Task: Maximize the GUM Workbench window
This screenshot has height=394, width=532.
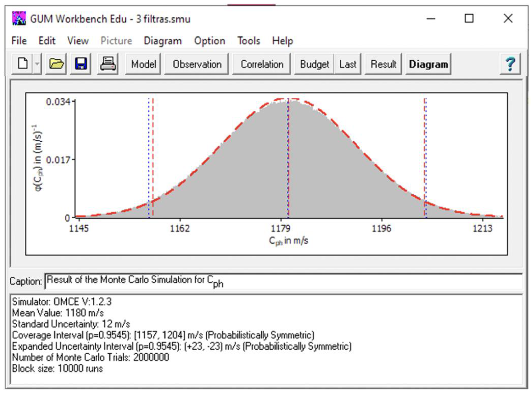Action: [469, 18]
